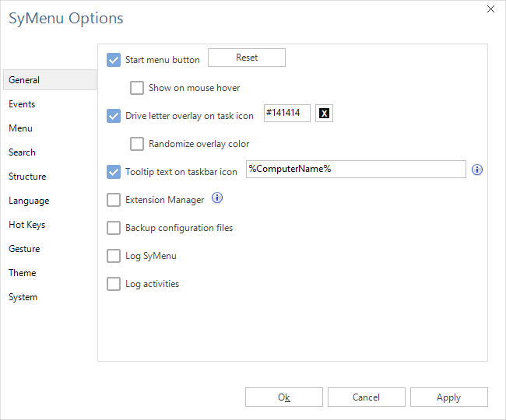Go to the Structure section
The height and width of the screenshot is (420, 506).
point(27,177)
